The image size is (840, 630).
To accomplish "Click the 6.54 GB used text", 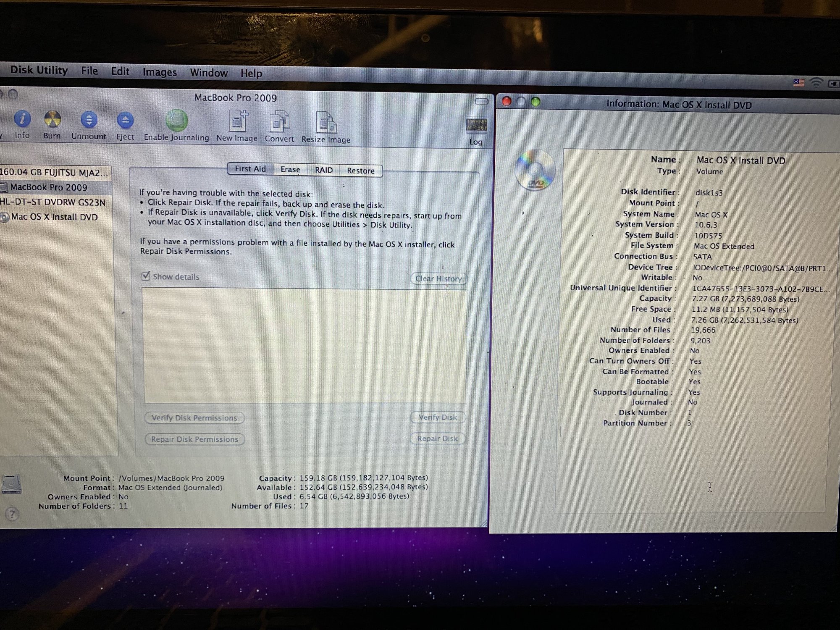I will (x=354, y=496).
